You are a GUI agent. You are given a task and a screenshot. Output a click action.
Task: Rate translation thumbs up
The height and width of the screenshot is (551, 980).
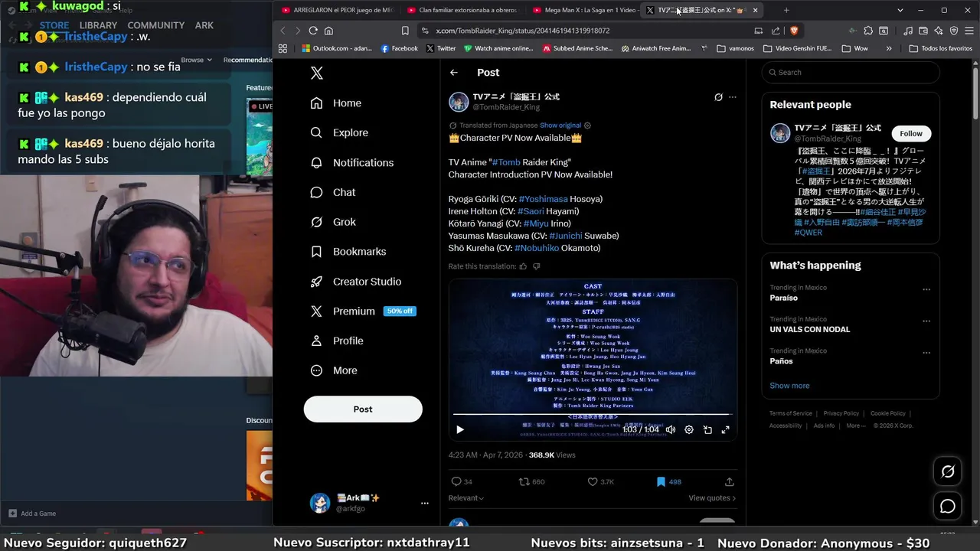524,266
